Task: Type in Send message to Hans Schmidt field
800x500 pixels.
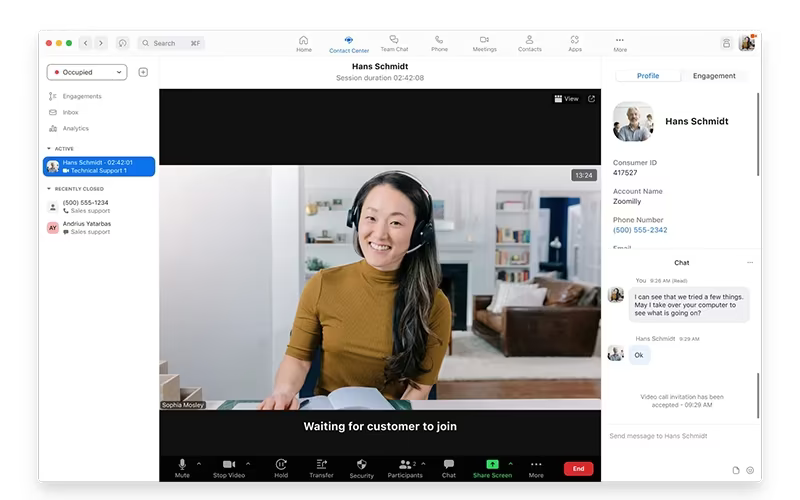Action: pos(681,436)
